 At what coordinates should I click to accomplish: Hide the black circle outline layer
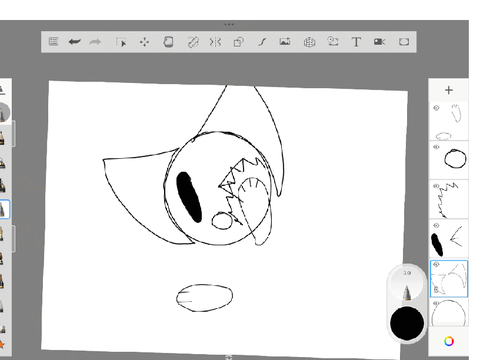pos(436,147)
